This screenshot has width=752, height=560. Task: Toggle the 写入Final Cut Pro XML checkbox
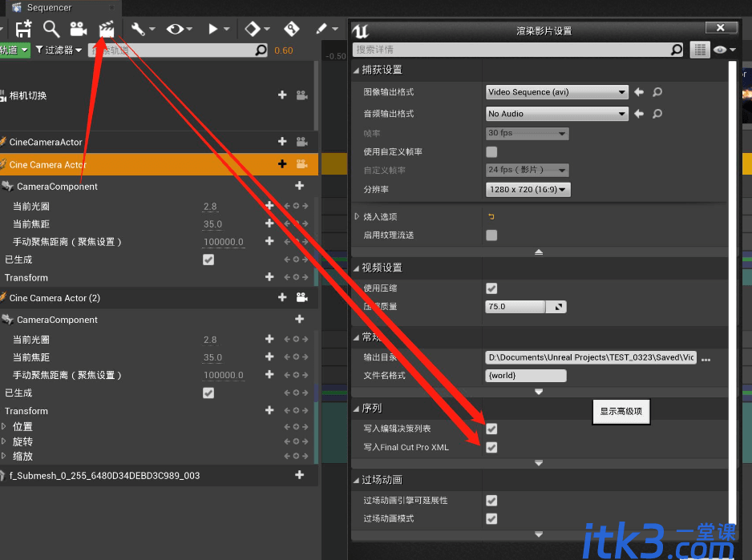coord(491,447)
